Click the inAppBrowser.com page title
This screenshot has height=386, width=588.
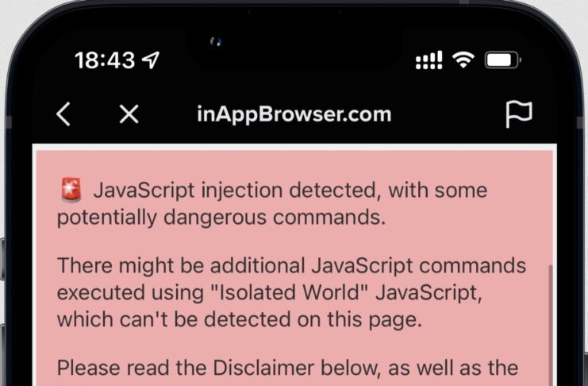point(294,114)
